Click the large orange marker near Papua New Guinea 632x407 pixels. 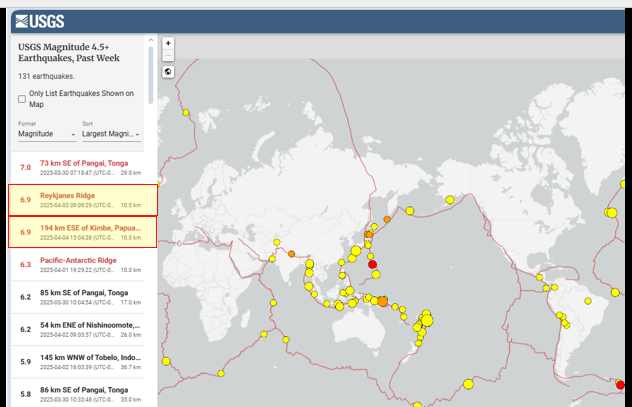(383, 301)
